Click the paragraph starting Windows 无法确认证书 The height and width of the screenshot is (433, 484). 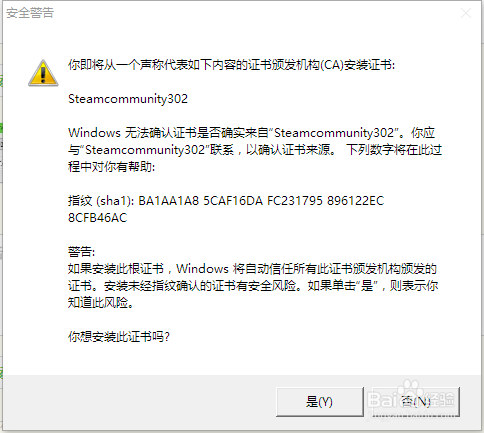255,150
